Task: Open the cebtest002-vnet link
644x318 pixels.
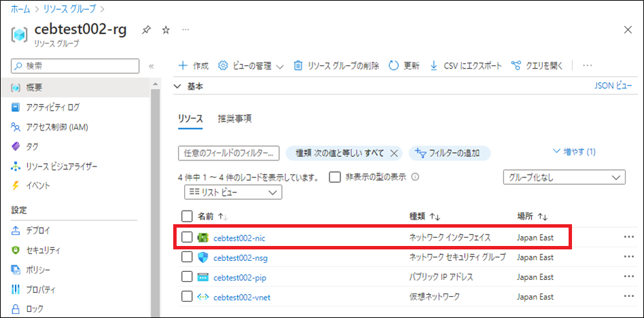Action: point(242,298)
